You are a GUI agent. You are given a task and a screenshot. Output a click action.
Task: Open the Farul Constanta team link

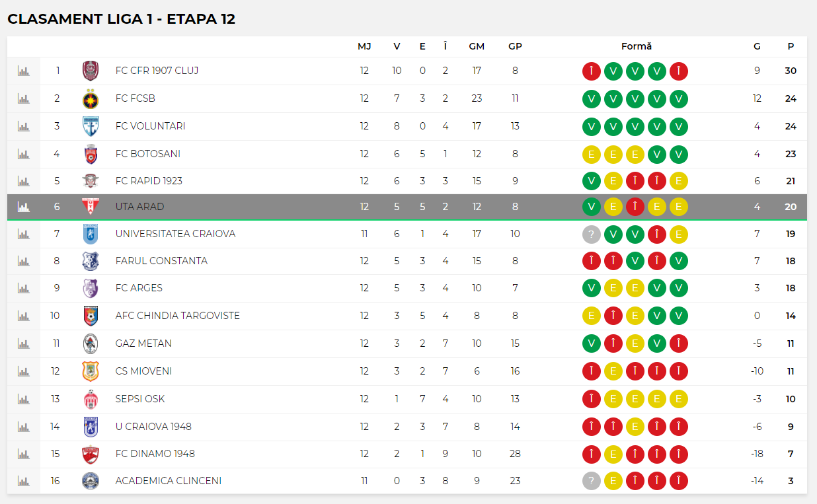[161, 261]
